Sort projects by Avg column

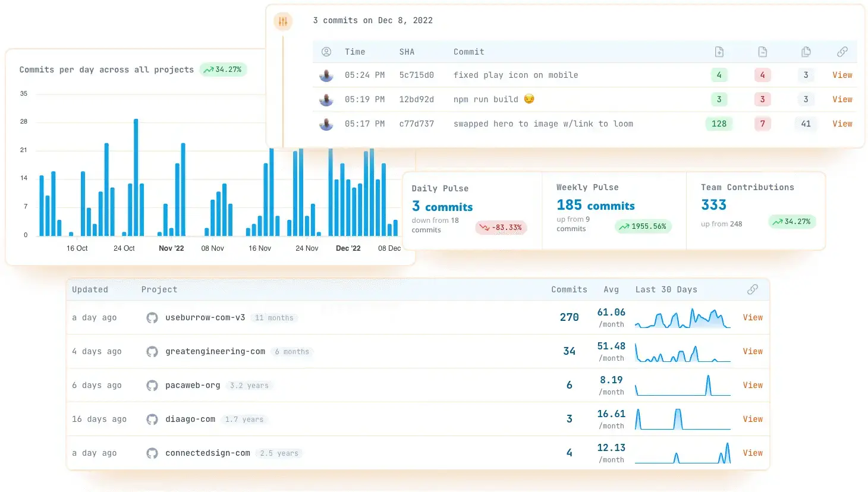point(611,289)
